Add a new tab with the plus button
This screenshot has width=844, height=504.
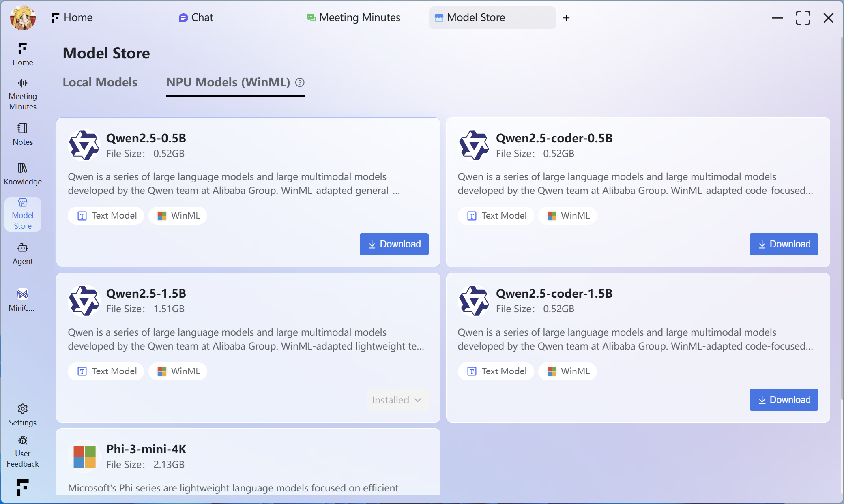[566, 18]
